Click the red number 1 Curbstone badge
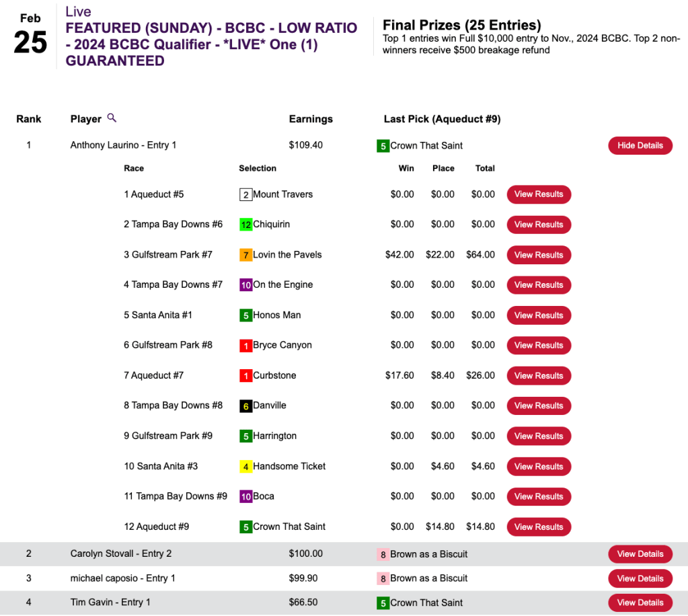This screenshot has height=616, width=688. pyautogui.click(x=245, y=375)
